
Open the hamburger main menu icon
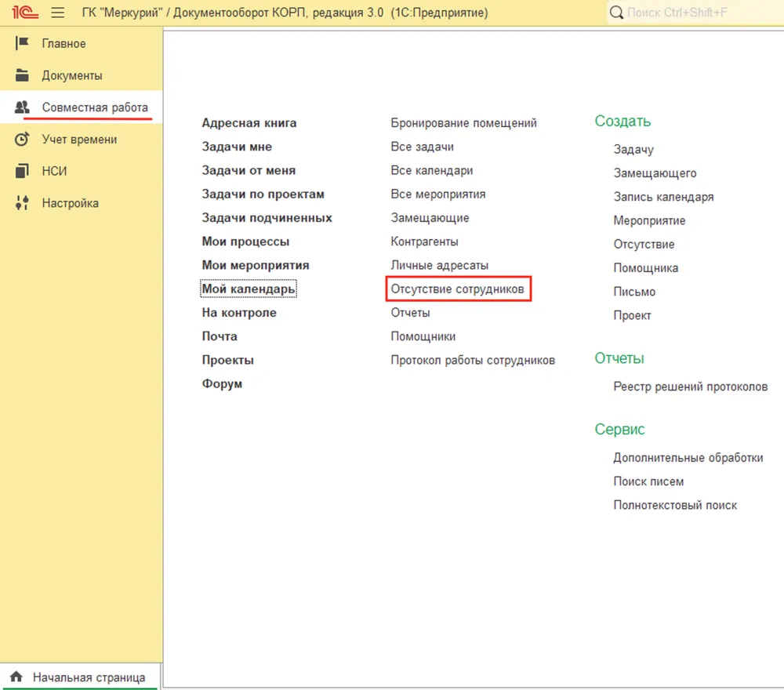58,13
